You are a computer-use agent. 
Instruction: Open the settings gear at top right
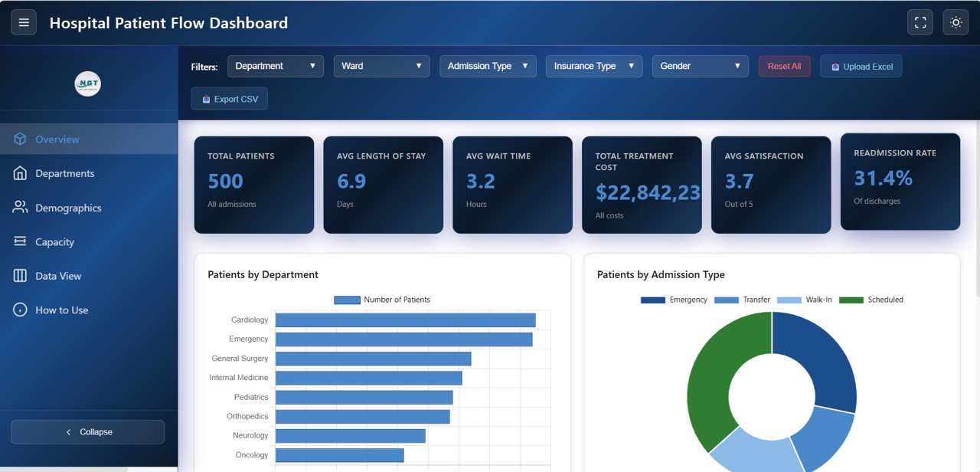pos(955,22)
